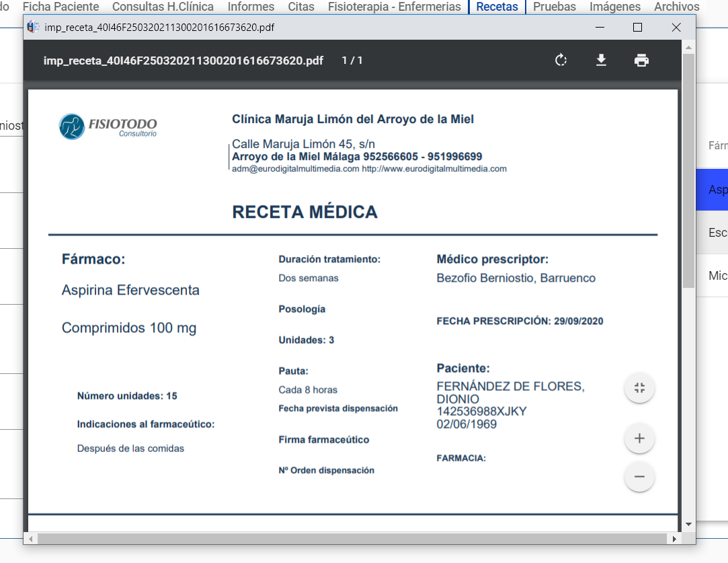Download the receta PDF file
Viewport: 728px width, 563px height.
(x=601, y=60)
